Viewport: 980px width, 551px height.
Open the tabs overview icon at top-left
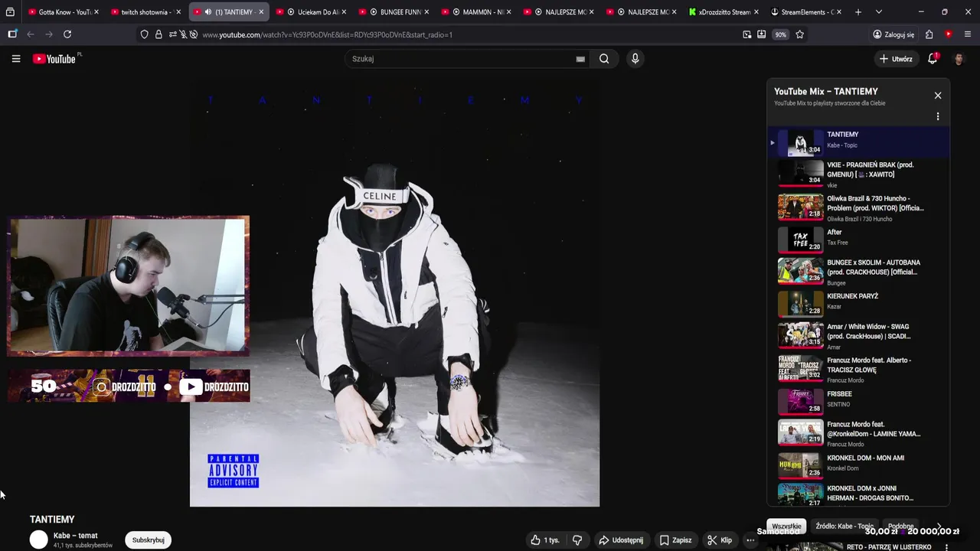click(10, 12)
